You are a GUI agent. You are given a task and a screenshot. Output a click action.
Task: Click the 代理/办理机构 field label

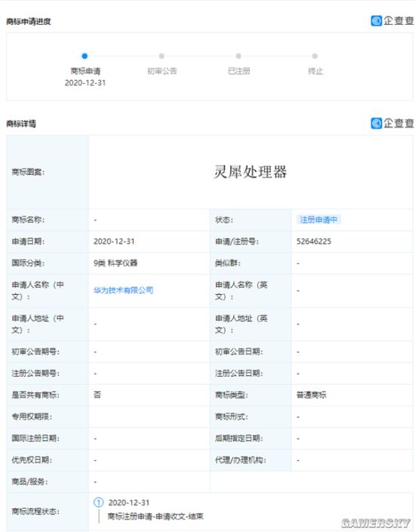coord(241,460)
